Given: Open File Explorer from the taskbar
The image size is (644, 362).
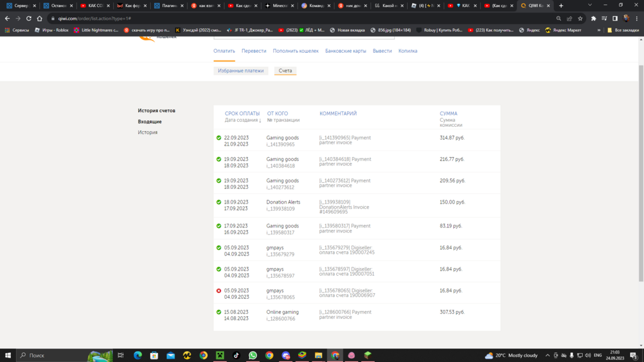Looking at the screenshot, I should coord(318,356).
